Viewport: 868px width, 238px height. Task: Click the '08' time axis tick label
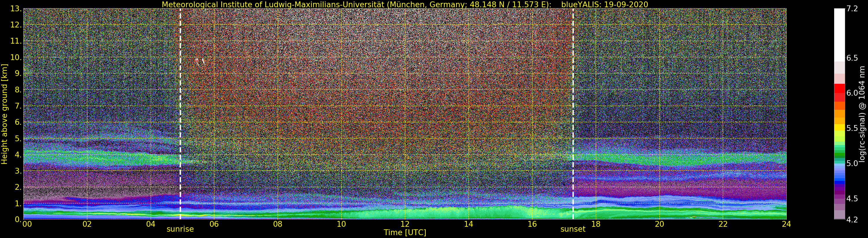pos(278,224)
